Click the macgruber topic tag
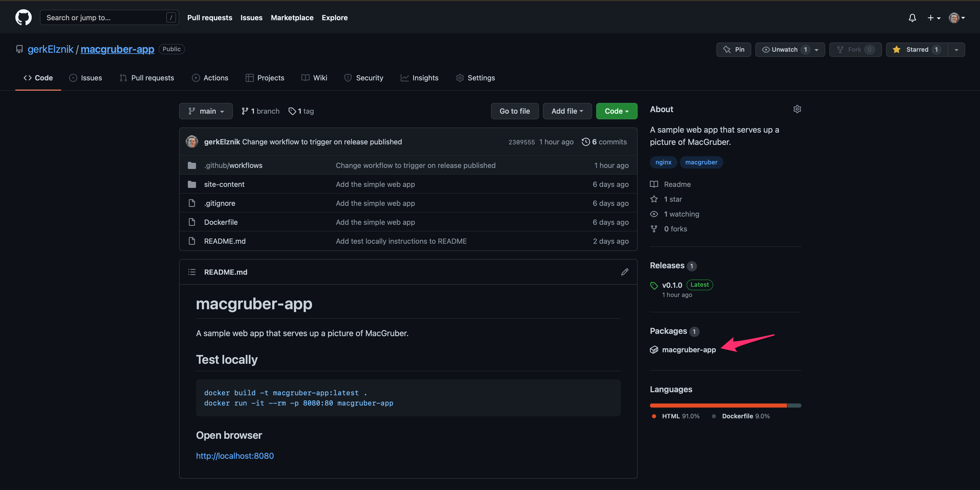This screenshot has width=980, height=490. 701,162
